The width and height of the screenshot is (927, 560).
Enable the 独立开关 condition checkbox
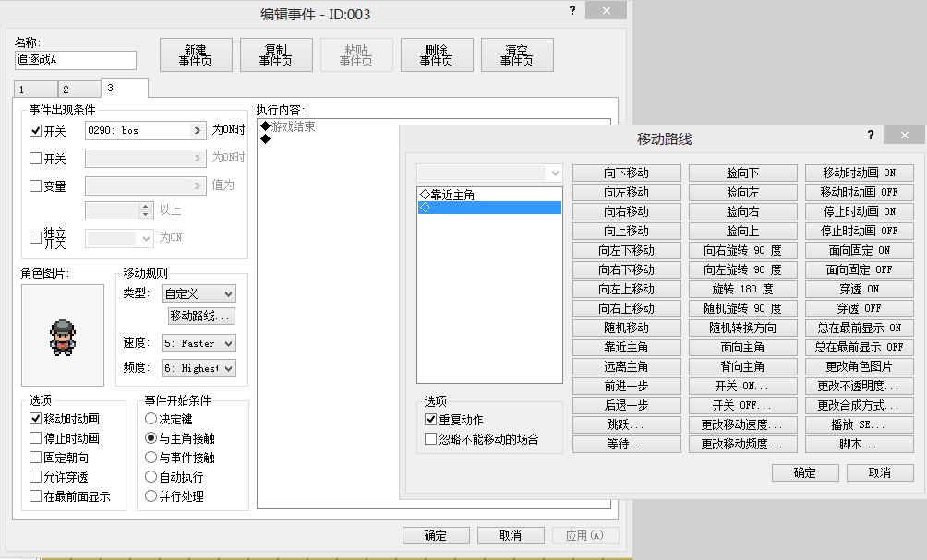click(x=35, y=237)
